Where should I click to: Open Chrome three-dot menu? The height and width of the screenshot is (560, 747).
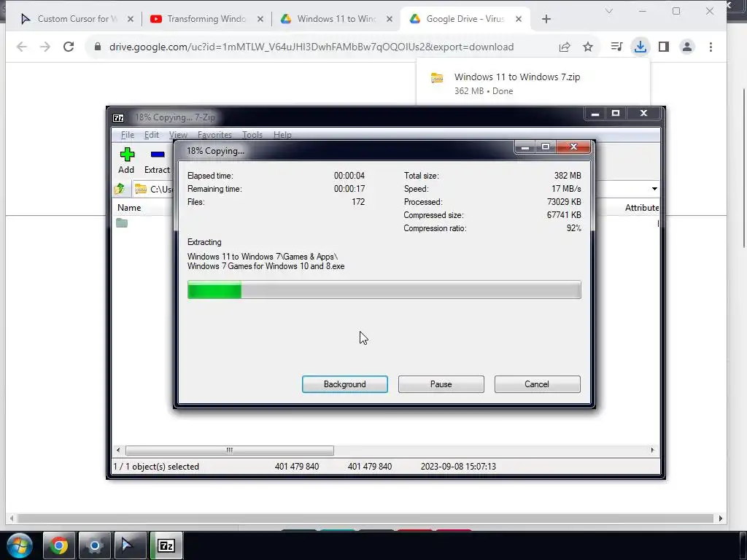pyautogui.click(x=711, y=47)
